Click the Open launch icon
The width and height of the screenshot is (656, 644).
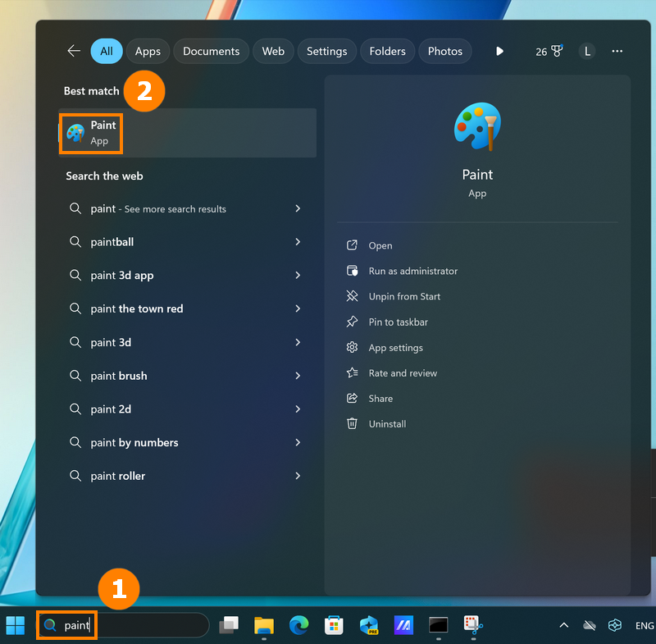pos(352,245)
